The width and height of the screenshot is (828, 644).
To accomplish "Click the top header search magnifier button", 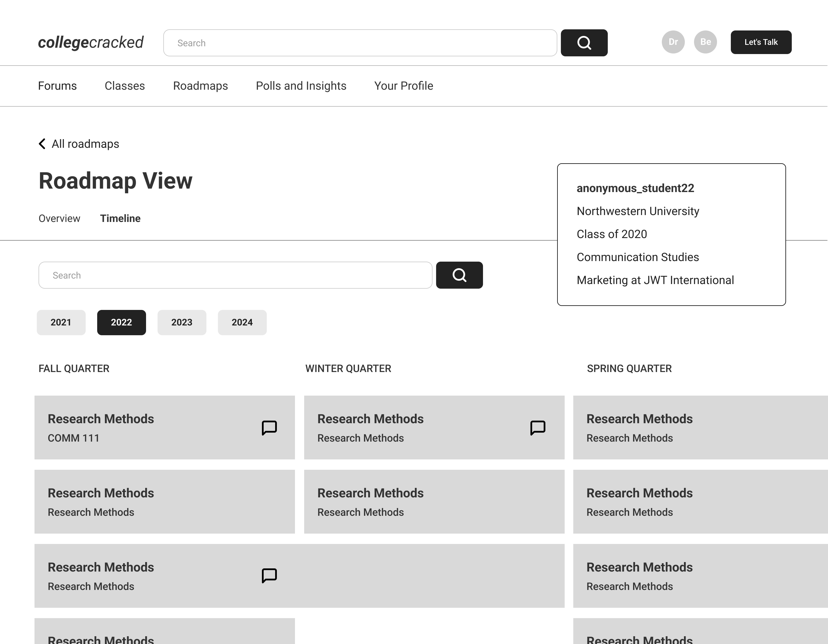I will [584, 43].
